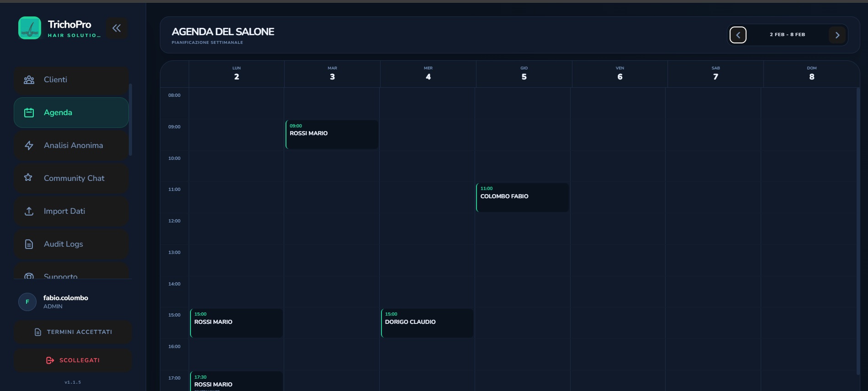Click the red logout arrow icon

click(50, 360)
